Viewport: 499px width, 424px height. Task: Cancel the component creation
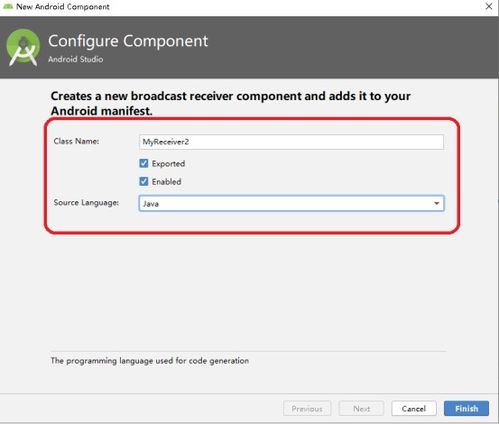pyautogui.click(x=414, y=408)
